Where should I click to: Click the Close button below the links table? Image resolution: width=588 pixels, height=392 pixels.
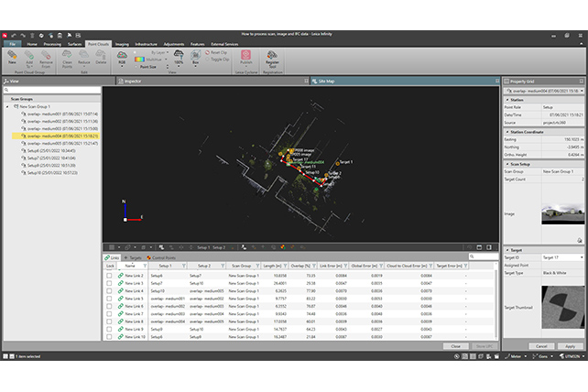coord(455,346)
